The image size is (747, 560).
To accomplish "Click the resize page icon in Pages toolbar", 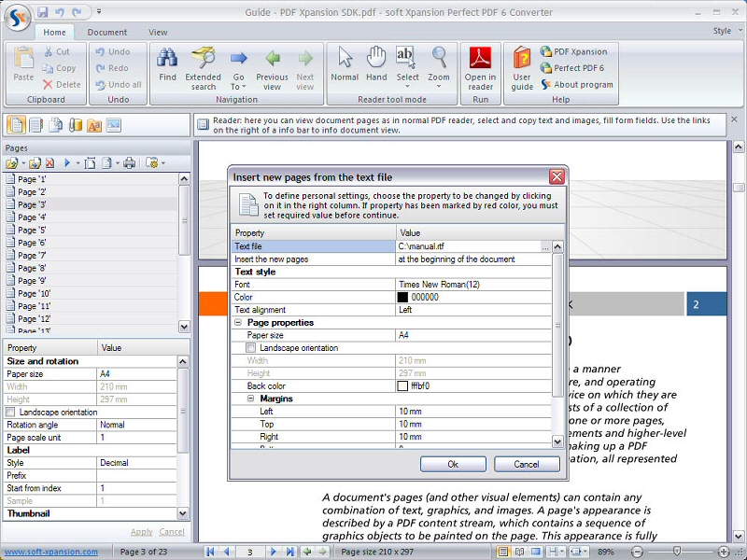I will click(90, 163).
